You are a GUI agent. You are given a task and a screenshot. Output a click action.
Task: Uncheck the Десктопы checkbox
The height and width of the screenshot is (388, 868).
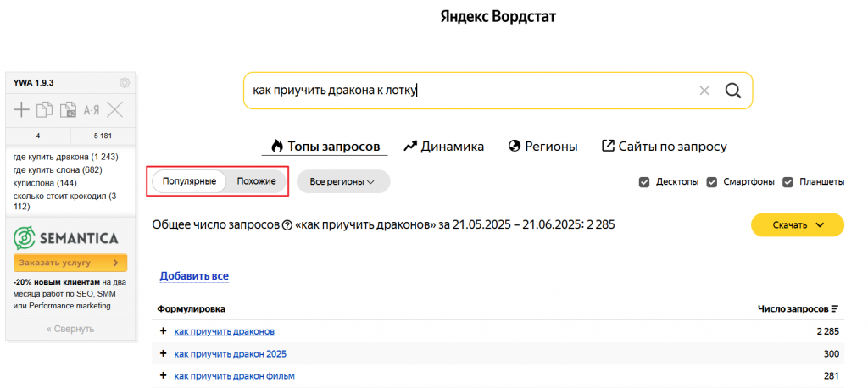pyautogui.click(x=644, y=181)
